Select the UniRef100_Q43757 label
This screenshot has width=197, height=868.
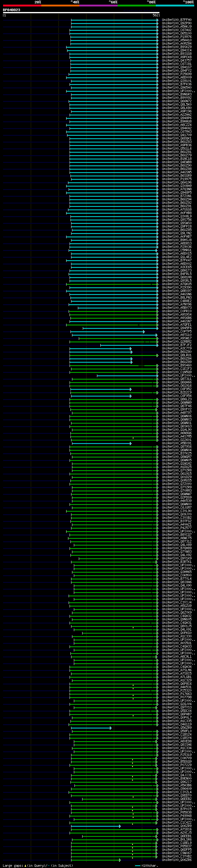point(177,61)
